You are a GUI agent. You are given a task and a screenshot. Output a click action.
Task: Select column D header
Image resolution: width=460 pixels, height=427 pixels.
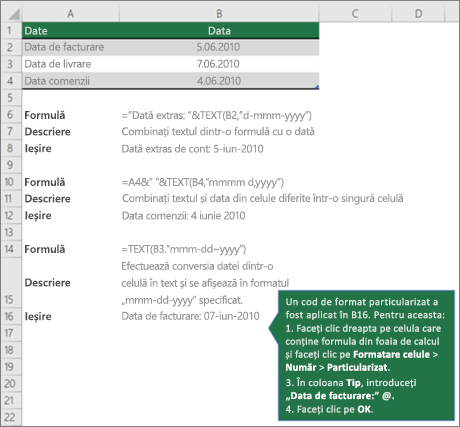(x=418, y=14)
